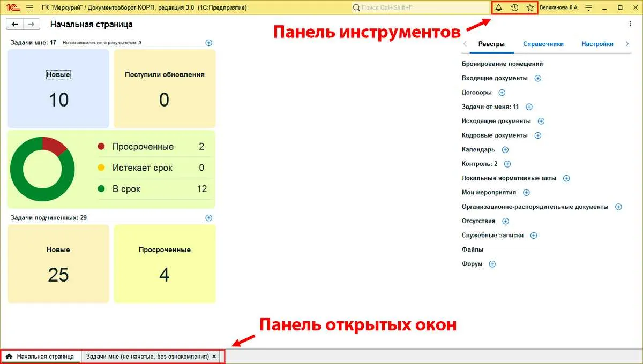Open Отсутствия link
This screenshot has width=643, height=364.
click(478, 221)
